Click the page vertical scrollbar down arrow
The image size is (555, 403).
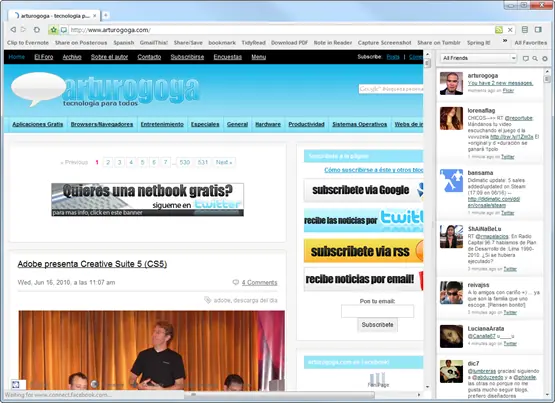[427, 387]
